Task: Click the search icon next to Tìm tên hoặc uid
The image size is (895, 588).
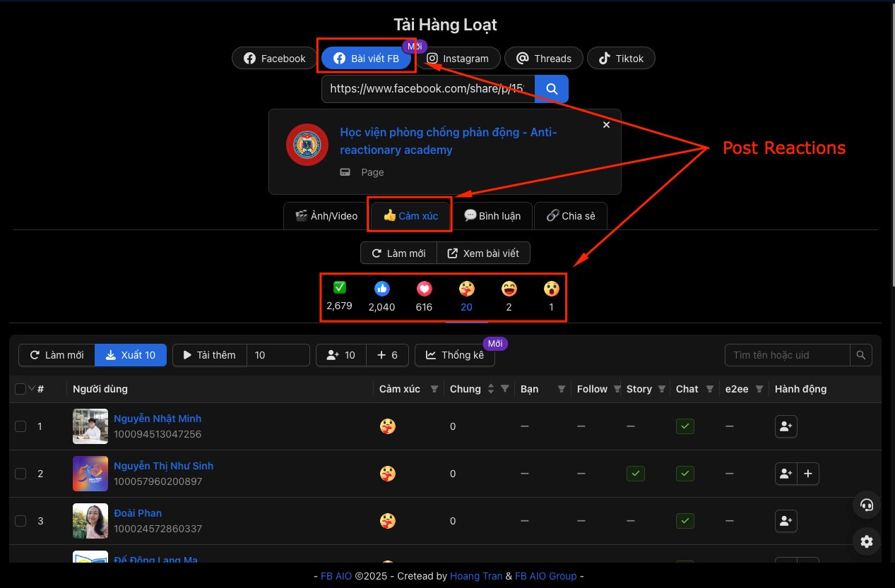Action: [860, 355]
